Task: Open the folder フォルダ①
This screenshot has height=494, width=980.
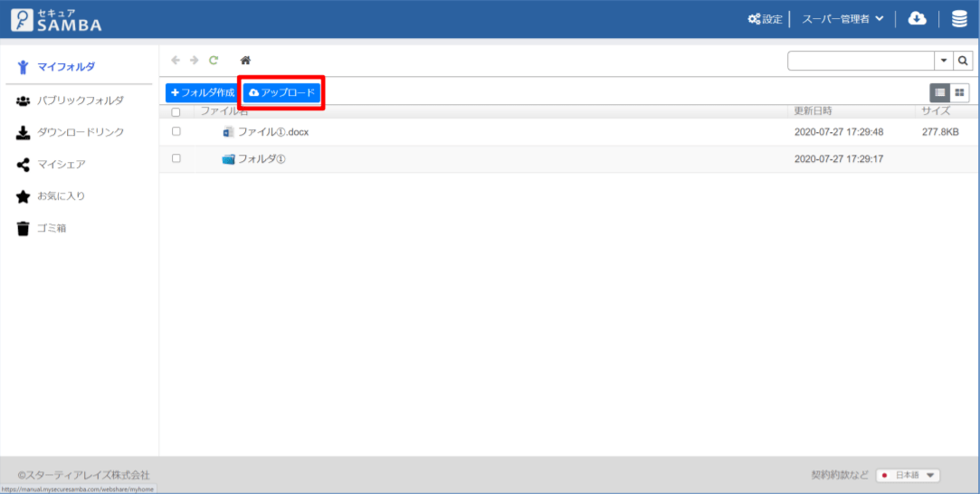Action: (x=262, y=159)
